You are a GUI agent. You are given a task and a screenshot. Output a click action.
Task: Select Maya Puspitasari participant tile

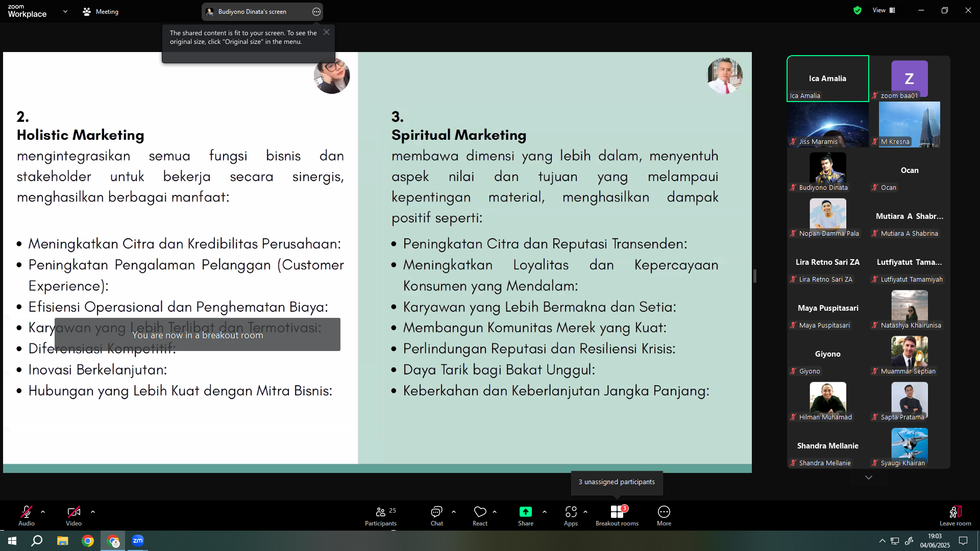click(828, 308)
